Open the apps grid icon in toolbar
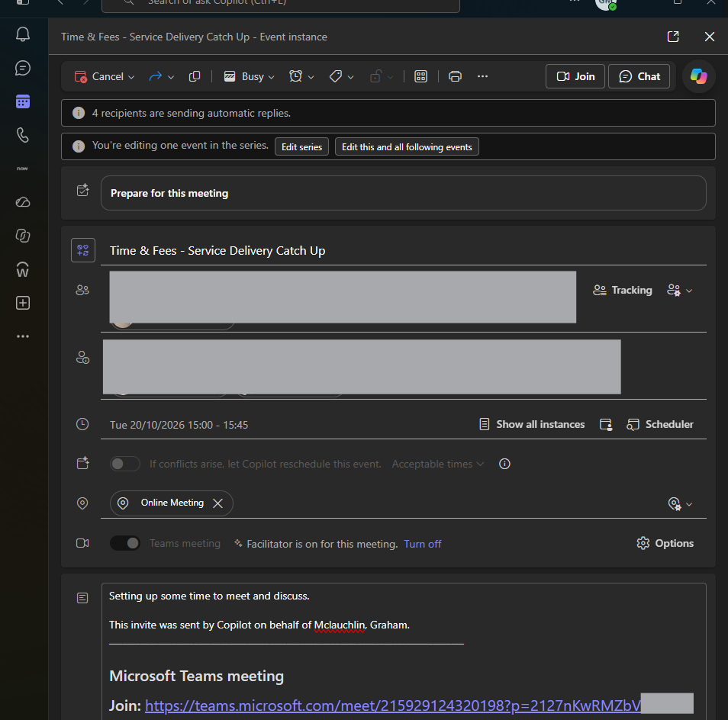 pyautogui.click(x=420, y=76)
